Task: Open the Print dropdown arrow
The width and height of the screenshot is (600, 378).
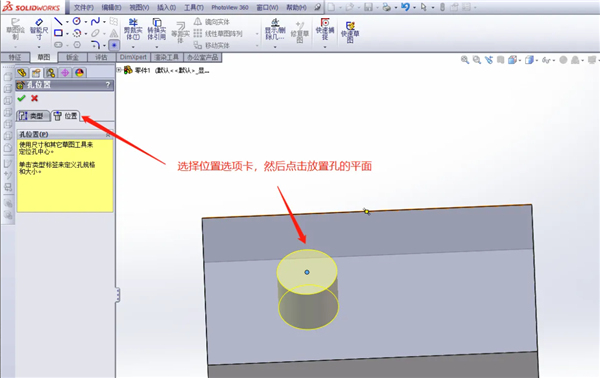Action: pyautogui.click(x=396, y=7)
